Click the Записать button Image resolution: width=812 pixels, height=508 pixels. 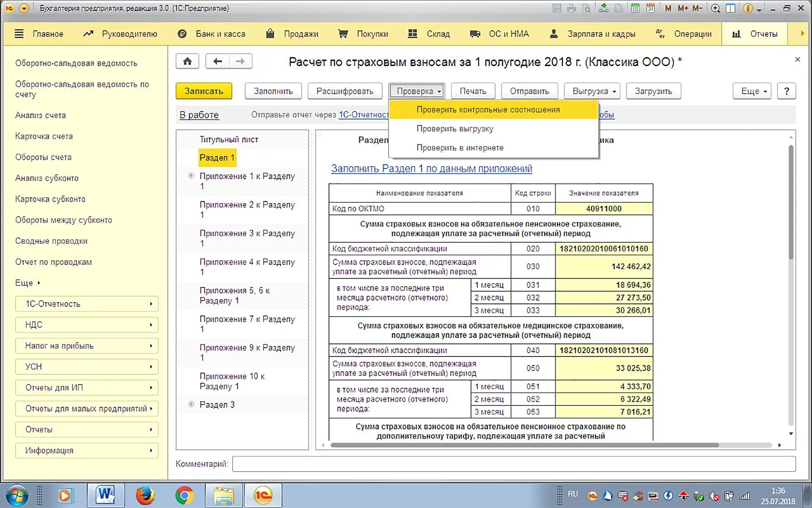(x=204, y=91)
